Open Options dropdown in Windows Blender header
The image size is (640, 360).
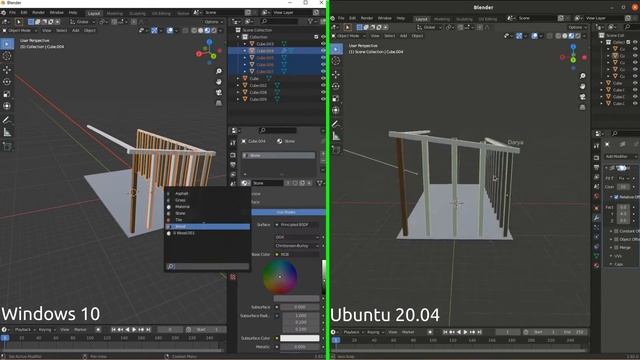coord(213,22)
